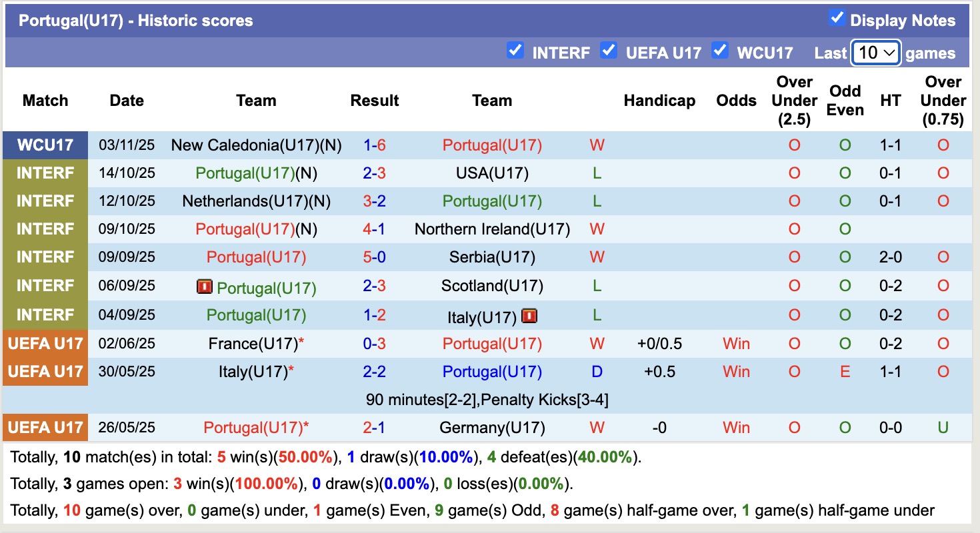Click the UEFA U17 badge on the Germany match row
Viewport: 980px width, 533px height.
(44, 428)
